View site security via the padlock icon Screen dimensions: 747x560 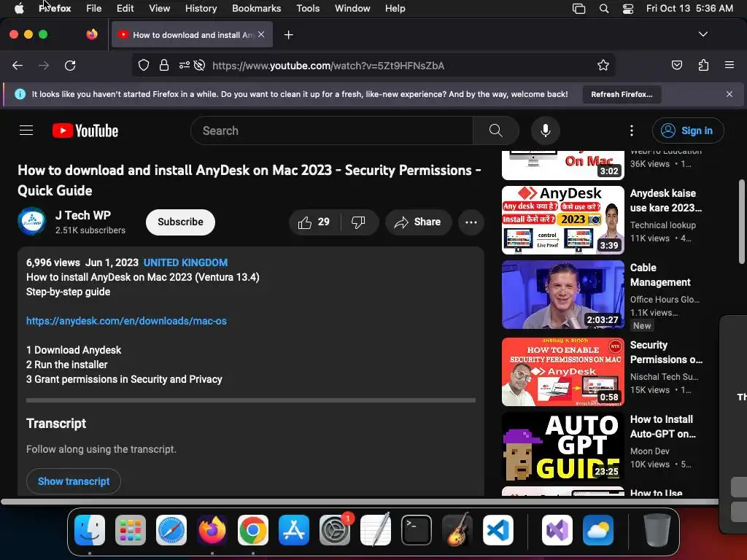pos(164,65)
